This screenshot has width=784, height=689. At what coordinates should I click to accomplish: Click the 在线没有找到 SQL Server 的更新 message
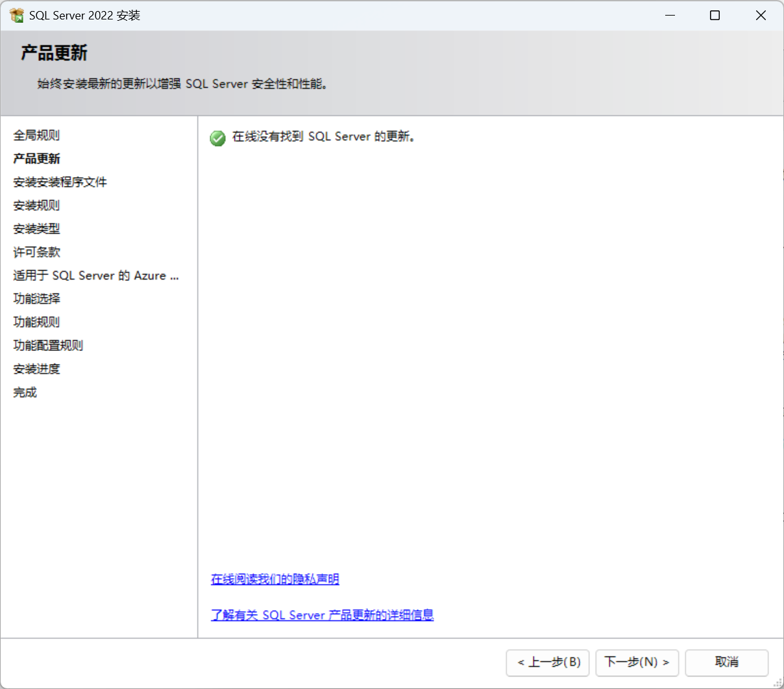[x=323, y=137]
